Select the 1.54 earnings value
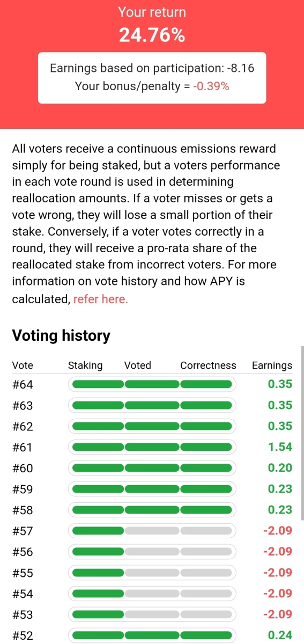Image resolution: width=304 pixels, height=644 pixels. (280, 447)
